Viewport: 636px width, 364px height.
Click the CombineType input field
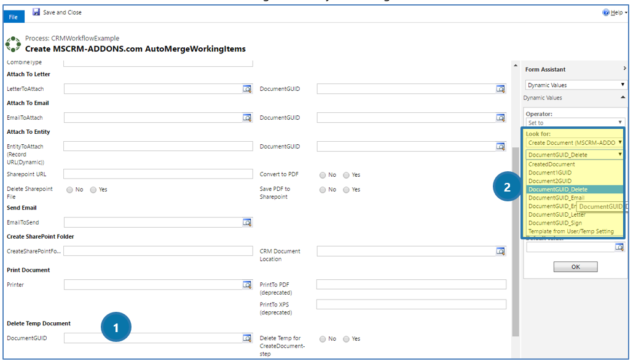click(x=158, y=63)
